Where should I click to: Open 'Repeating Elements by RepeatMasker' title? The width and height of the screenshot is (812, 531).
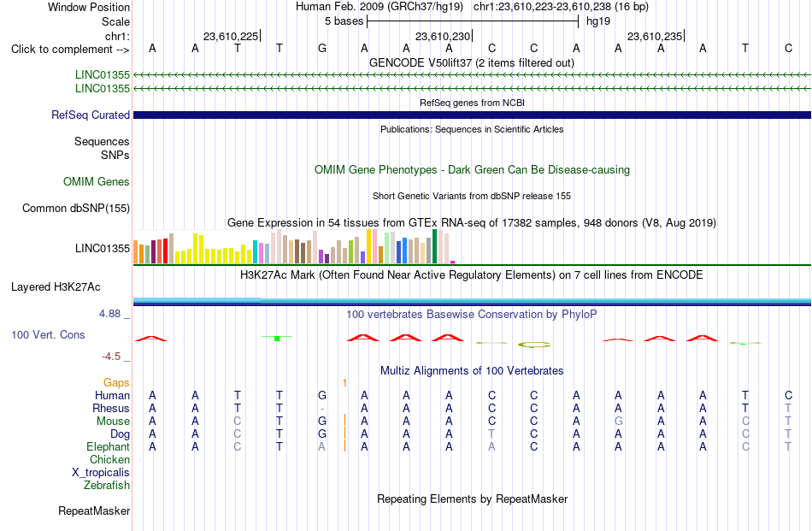tap(472, 499)
